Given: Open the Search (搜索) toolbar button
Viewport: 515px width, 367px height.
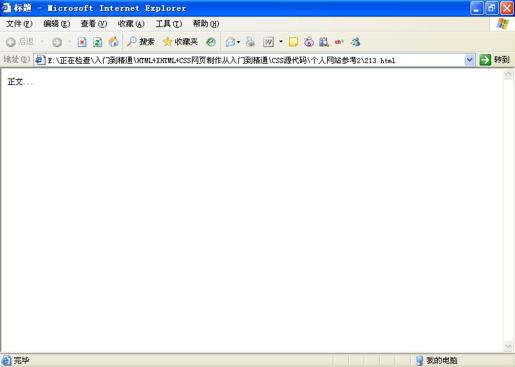Looking at the screenshot, I should (x=141, y=42).
